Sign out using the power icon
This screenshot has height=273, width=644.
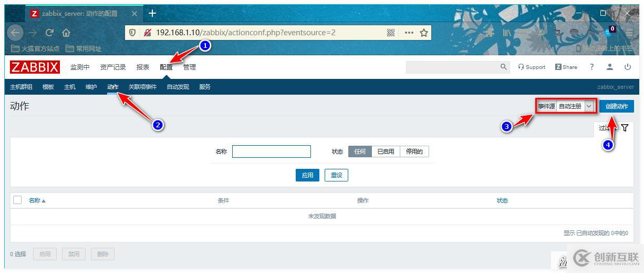[x=627, y=67]
